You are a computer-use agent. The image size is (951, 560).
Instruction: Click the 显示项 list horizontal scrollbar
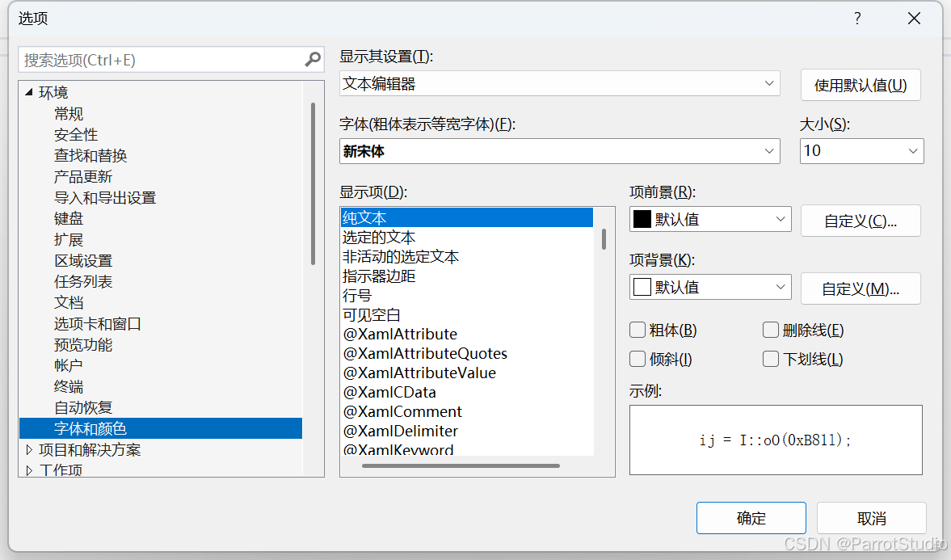pyautogui.click(x=461, y=466)
